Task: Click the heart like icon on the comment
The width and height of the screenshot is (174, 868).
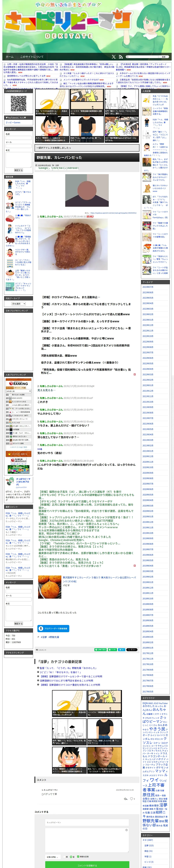Action: pos(131,799)
